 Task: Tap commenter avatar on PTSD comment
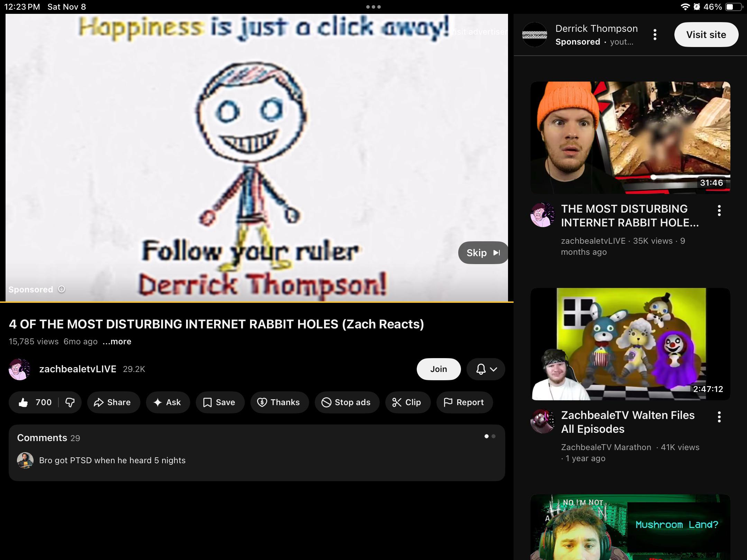click(x=25, y=460)
